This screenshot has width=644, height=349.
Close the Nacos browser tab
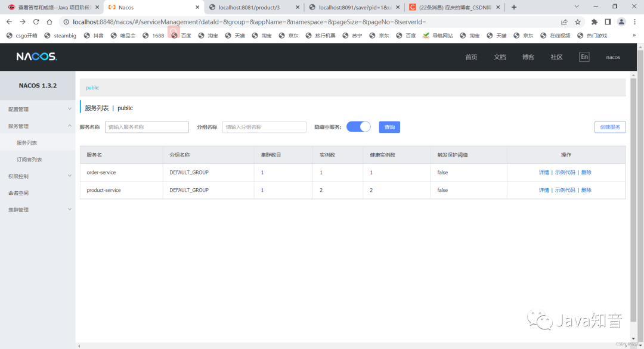tap(197, 7)
